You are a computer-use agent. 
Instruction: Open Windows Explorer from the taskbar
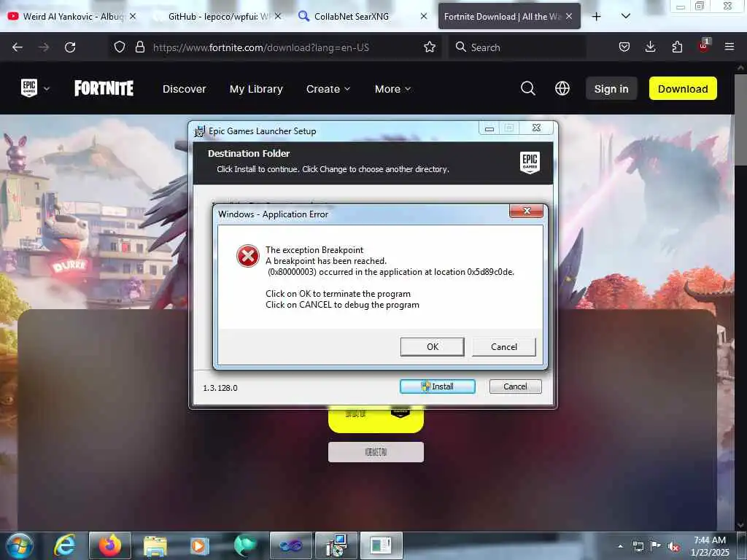[x=155, y=545]
